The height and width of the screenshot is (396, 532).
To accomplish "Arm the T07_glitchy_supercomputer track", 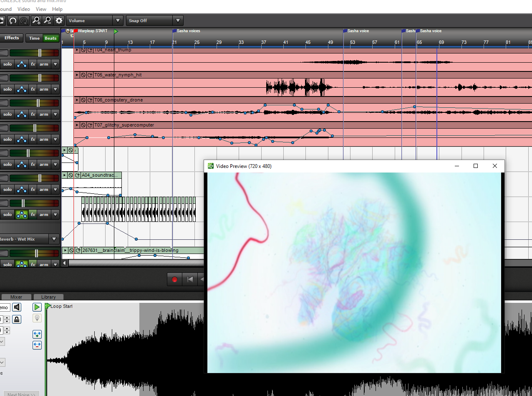I will (44, 140).
